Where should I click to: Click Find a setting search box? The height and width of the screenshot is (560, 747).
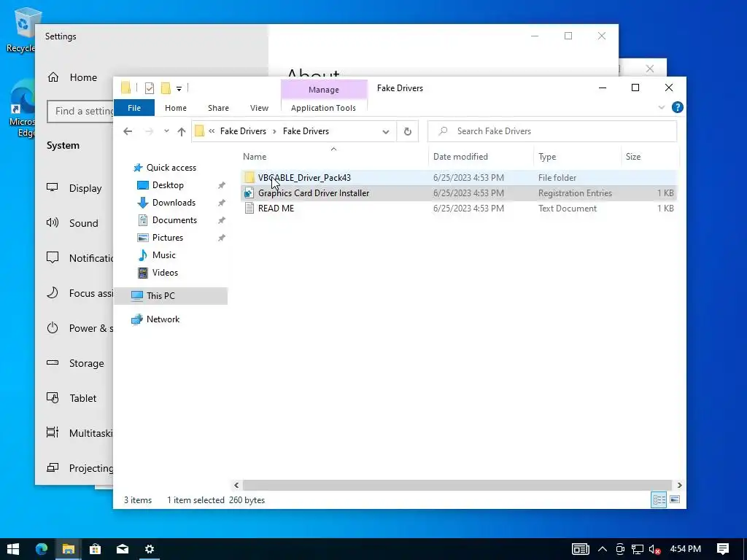click(80, 111)
